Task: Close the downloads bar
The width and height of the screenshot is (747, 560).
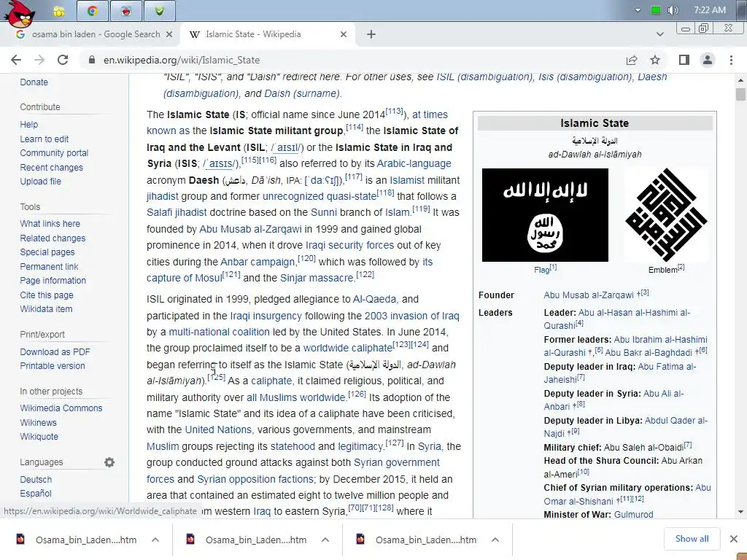Action: pyautogui.click(x=734, y=539)
